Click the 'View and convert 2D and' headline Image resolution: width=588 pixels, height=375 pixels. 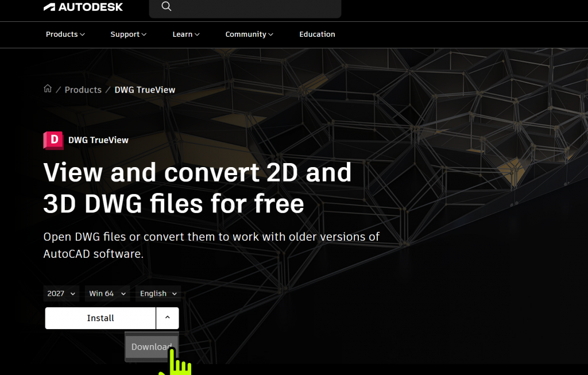[198, 172]
